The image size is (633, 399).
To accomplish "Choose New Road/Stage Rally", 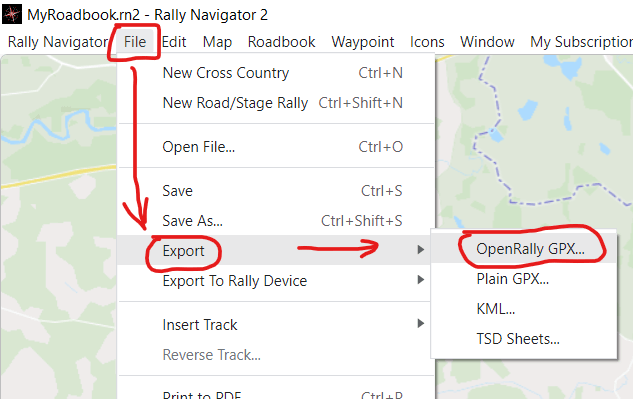I will (x=276, y=103).
